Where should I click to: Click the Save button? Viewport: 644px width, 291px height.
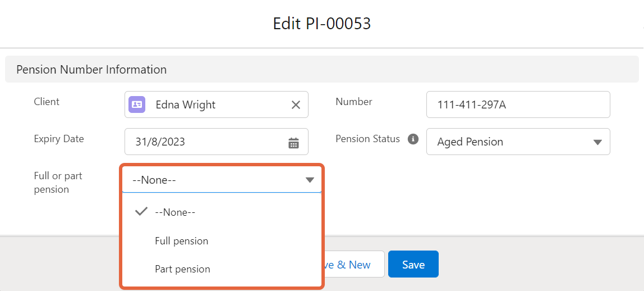pos(413,264)
